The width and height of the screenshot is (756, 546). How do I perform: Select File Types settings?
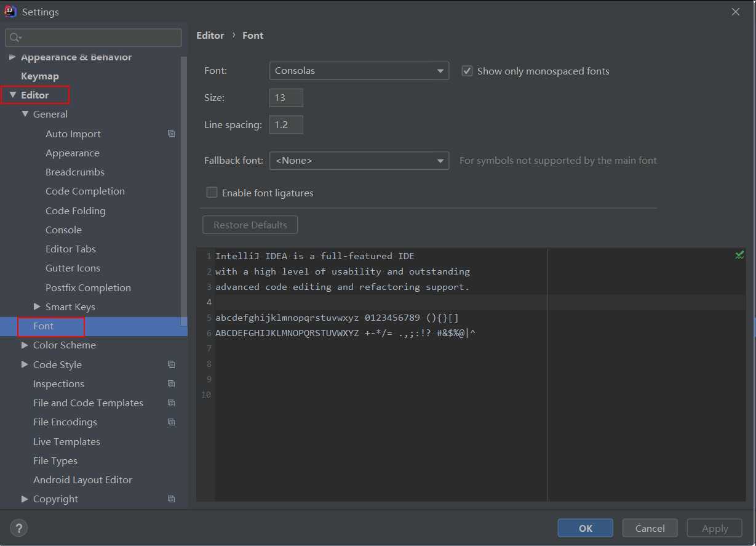pos(55,460)
